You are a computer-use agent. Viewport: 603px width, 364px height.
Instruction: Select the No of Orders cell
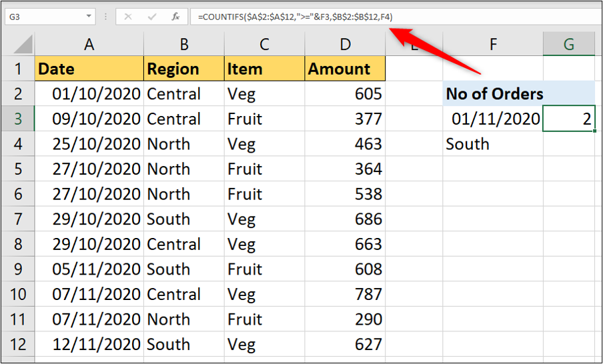[494, 94]
